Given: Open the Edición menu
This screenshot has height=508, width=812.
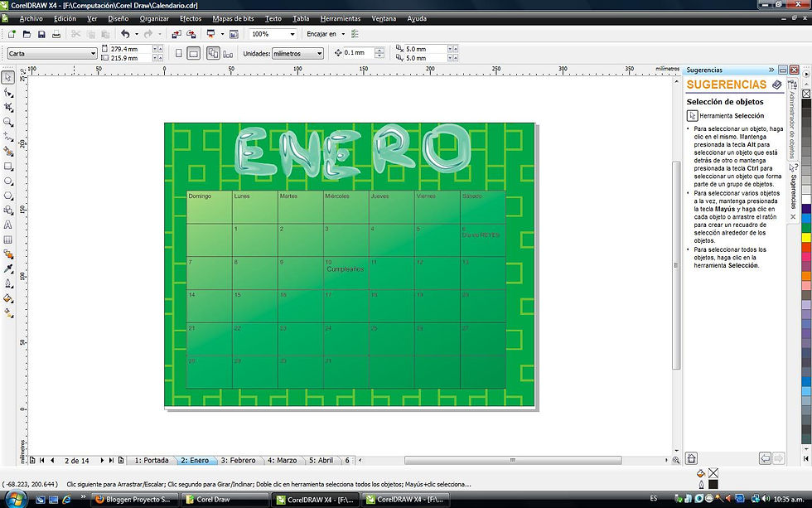Looking at the screenshot, I should (x=65, y=18).
